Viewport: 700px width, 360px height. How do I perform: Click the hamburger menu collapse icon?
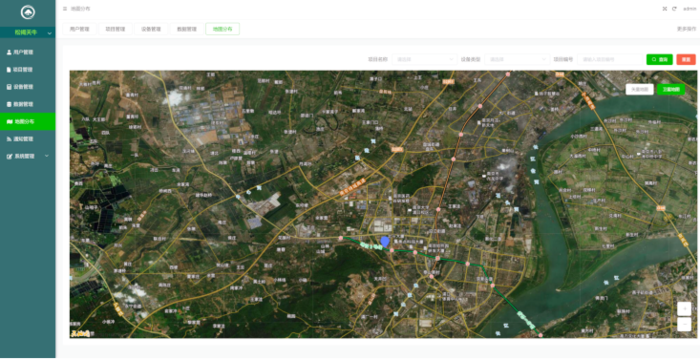click(x=65, y=8)
